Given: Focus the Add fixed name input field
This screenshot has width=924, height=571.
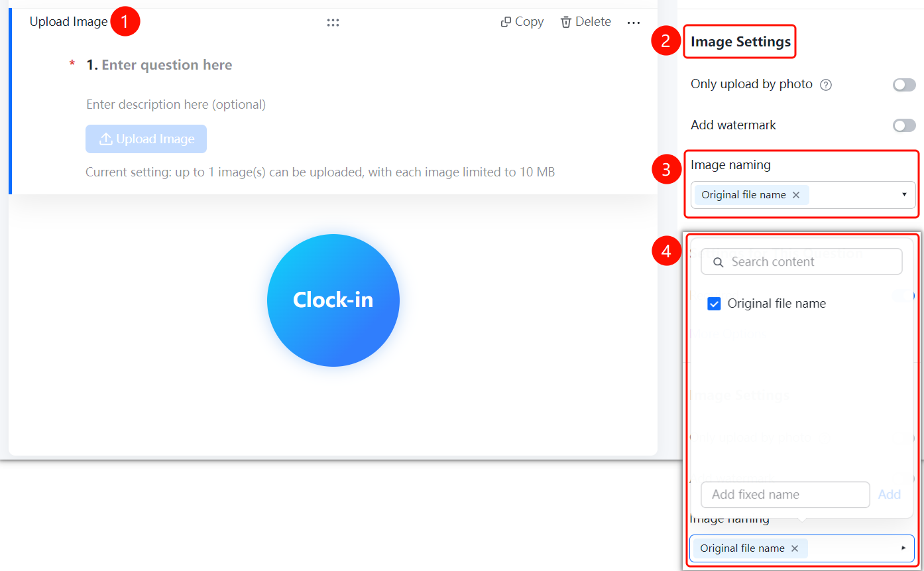Looking at the screenshot, I should coord(785,495).
